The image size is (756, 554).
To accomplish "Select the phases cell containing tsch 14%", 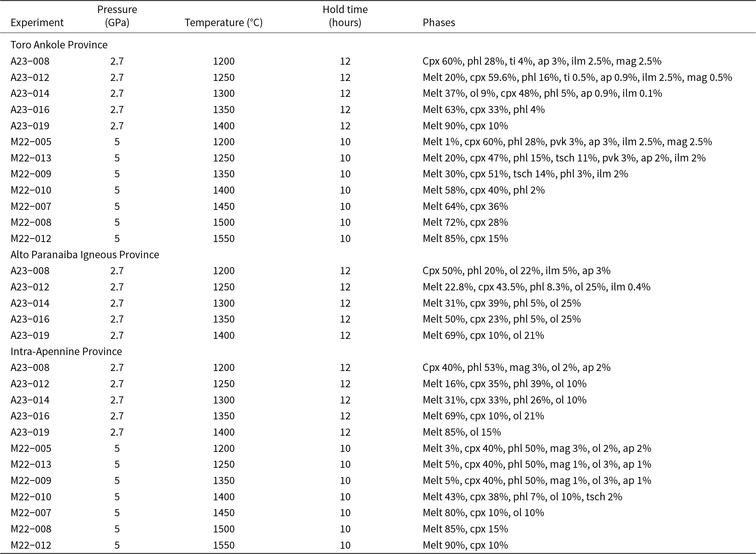I will click(525, 174).
